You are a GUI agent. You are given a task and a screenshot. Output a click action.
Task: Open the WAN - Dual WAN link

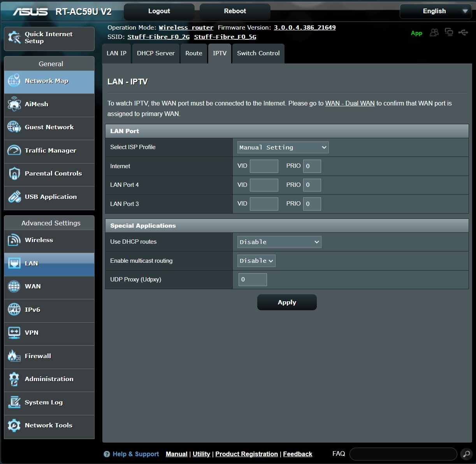click(x=350, y=104)
